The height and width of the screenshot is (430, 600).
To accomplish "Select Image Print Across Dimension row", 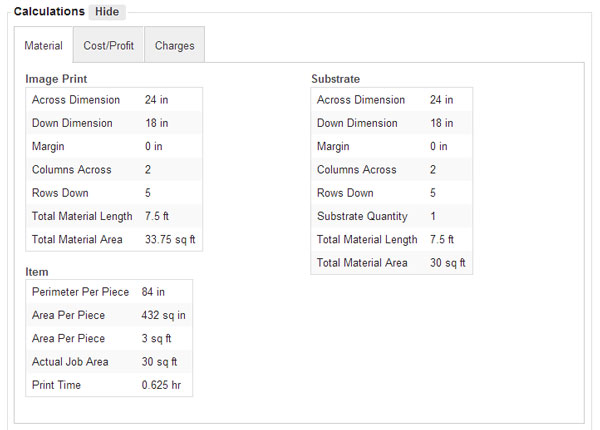I will [114, 100].
